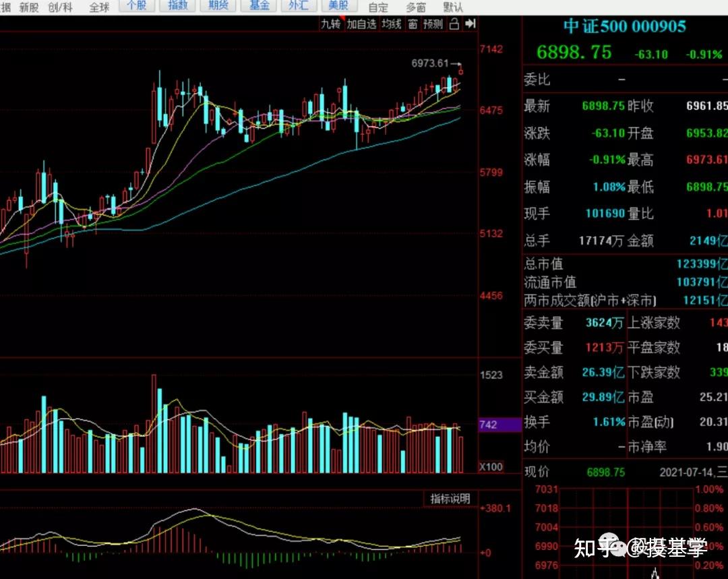728x579 pixels.
Task: Click the current price 6898.75 header
Action: tap(574, 52)
